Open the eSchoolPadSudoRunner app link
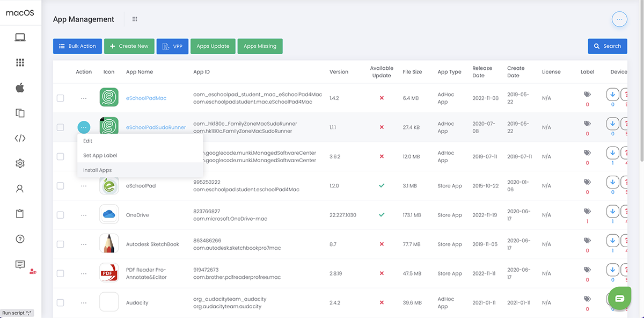The height and width of the screenshot is (318, 644). [156, 127]
